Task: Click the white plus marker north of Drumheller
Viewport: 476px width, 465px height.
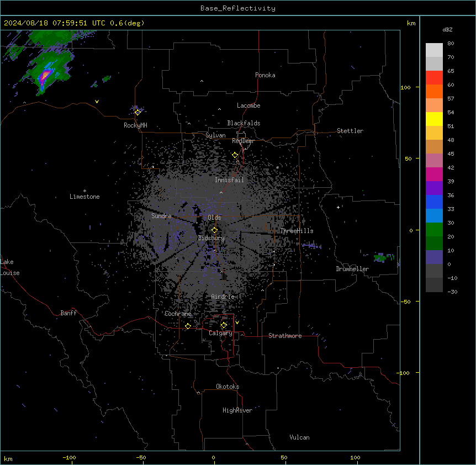Action: click(338, 207)
